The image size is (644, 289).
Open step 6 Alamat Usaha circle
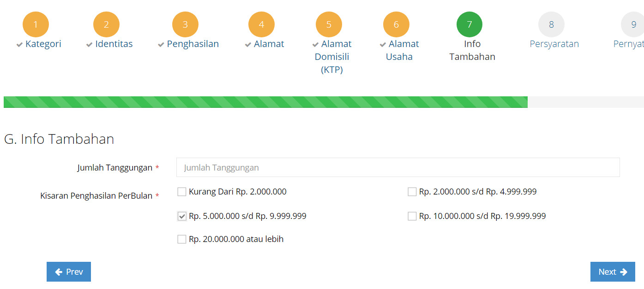tap(396, 24)
